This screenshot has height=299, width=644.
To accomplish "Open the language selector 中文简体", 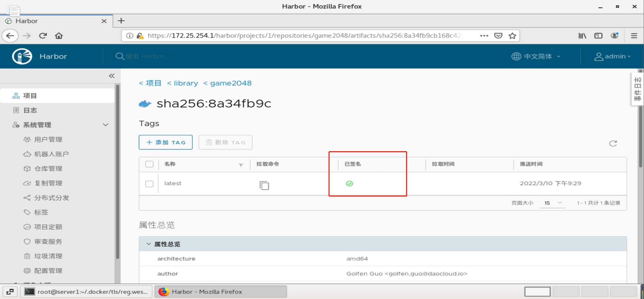I will 536,56.
